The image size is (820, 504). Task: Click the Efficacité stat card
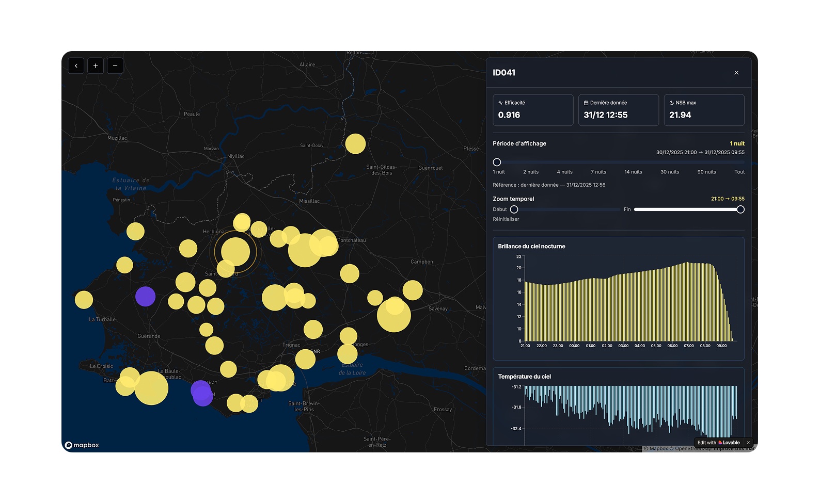point(533,110)
